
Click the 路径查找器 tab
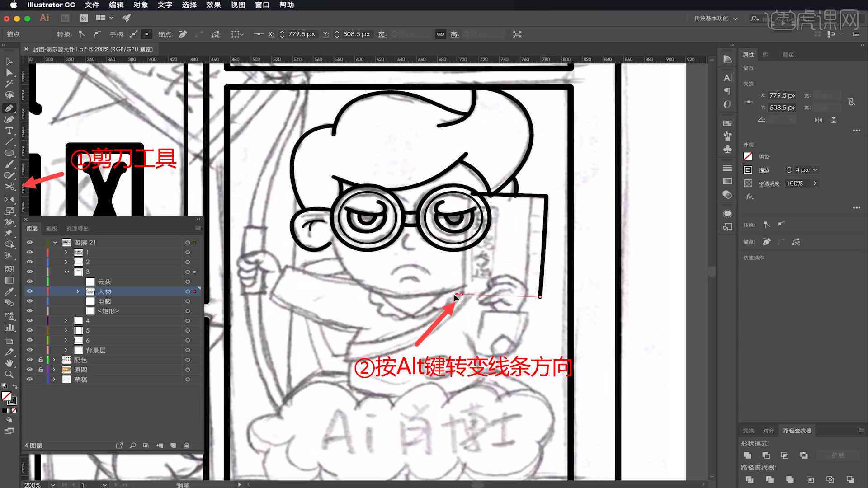797,430
